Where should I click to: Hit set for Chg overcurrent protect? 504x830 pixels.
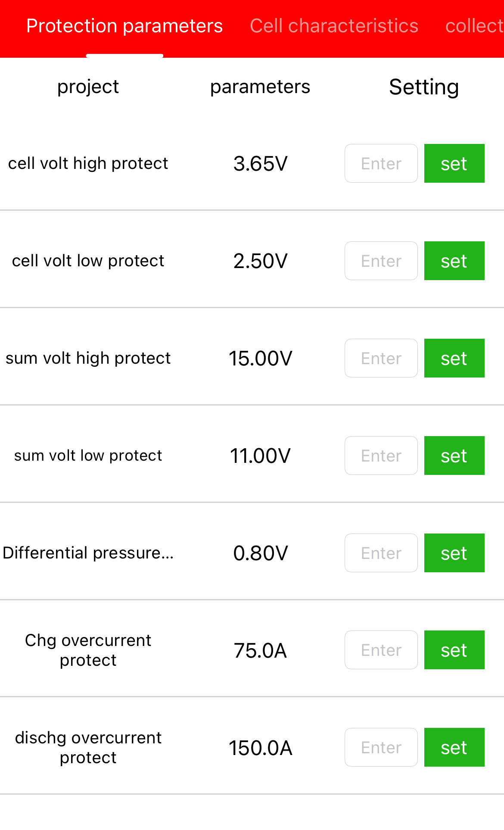(x=454, y=650)
